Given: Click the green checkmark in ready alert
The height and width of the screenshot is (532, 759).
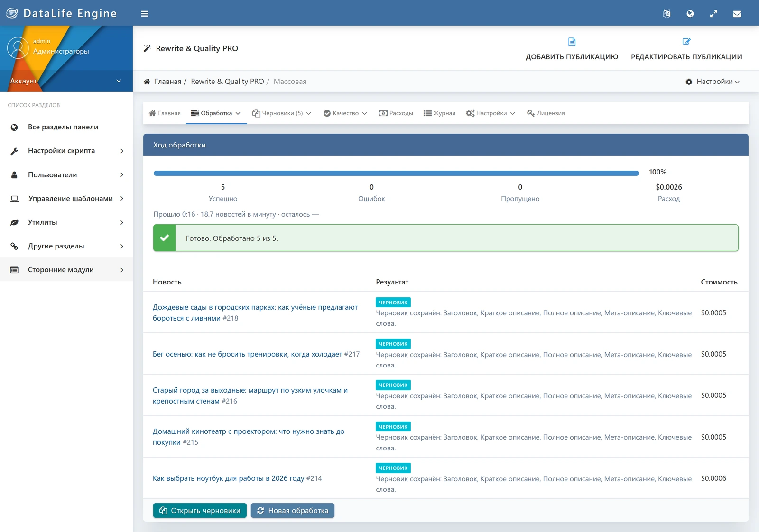Looking at the screenshot, I should [165, 238].
